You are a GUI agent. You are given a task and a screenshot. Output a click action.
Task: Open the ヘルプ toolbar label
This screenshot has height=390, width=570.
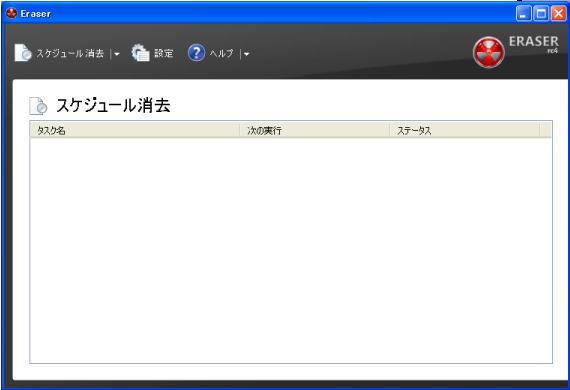pyautogui.click(x=221, y=53)
